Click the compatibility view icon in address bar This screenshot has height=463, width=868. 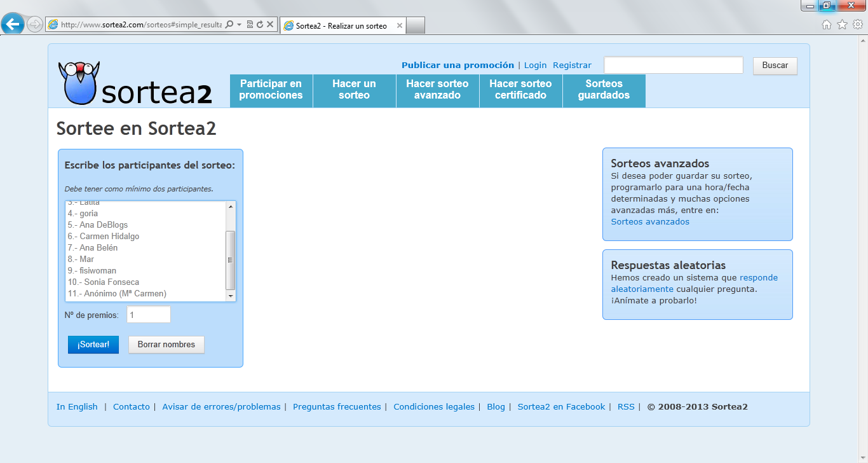point(250,25)
